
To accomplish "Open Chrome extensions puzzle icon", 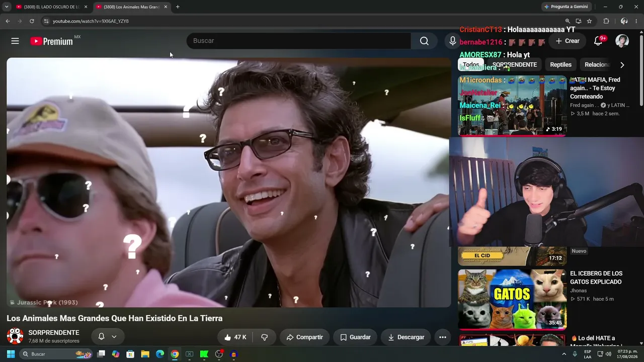I will (x=606, y=21).
